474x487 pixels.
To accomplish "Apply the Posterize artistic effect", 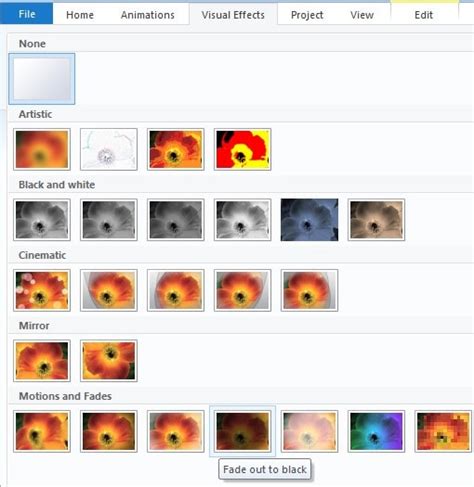I will [176, 149].
